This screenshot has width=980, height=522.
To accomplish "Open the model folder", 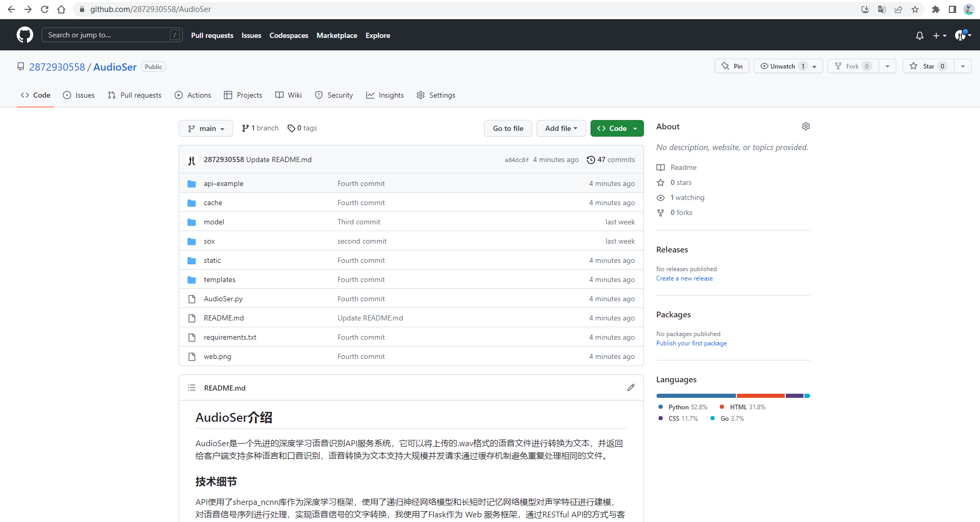I will pos(214,222).
